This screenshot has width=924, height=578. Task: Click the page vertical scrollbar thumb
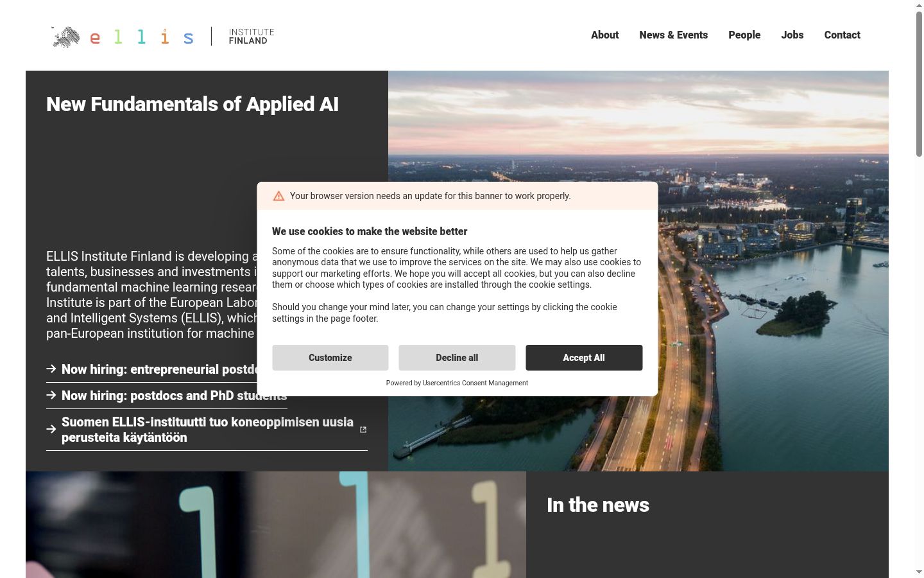coord(919,83)
